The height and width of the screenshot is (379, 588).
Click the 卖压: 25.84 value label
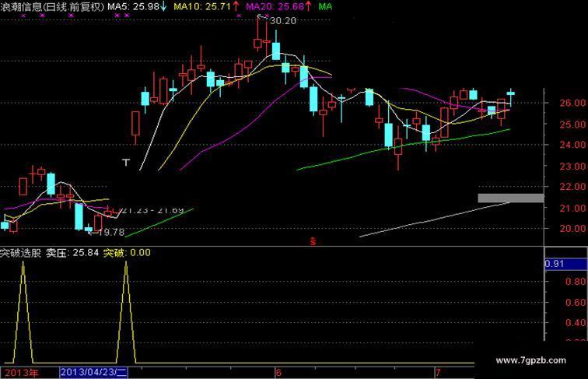point(72,253)
